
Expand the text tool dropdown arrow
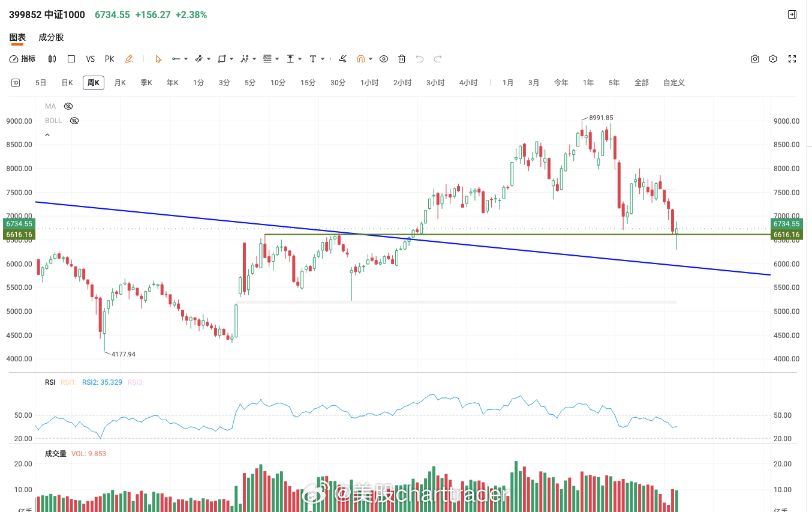323,59
